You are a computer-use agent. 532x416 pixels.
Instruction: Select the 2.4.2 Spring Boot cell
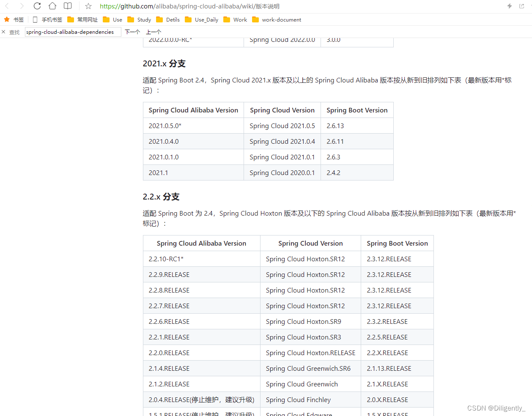357,172
